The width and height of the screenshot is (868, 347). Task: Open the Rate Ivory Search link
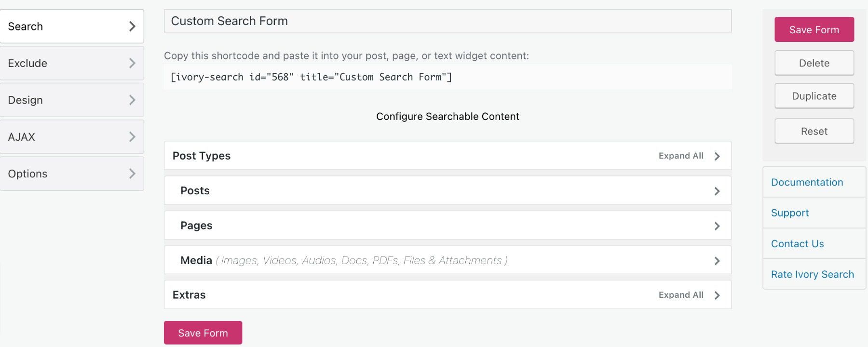pyautogui.click(x=813, y=274)
